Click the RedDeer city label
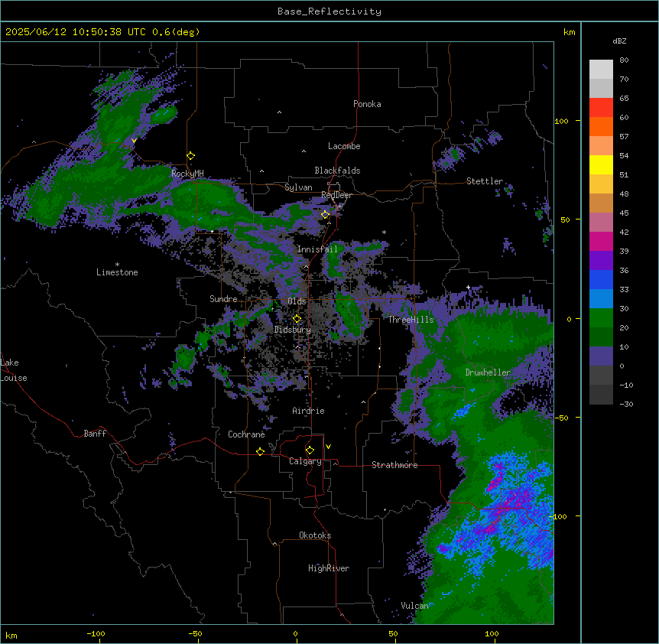This screenshot has width=659, height=644. tap(336, 195)
